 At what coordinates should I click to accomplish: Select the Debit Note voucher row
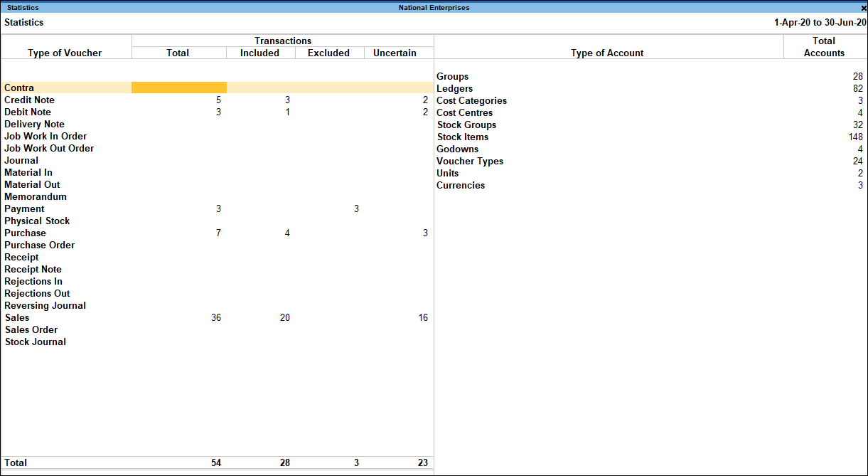coord(217,112)
